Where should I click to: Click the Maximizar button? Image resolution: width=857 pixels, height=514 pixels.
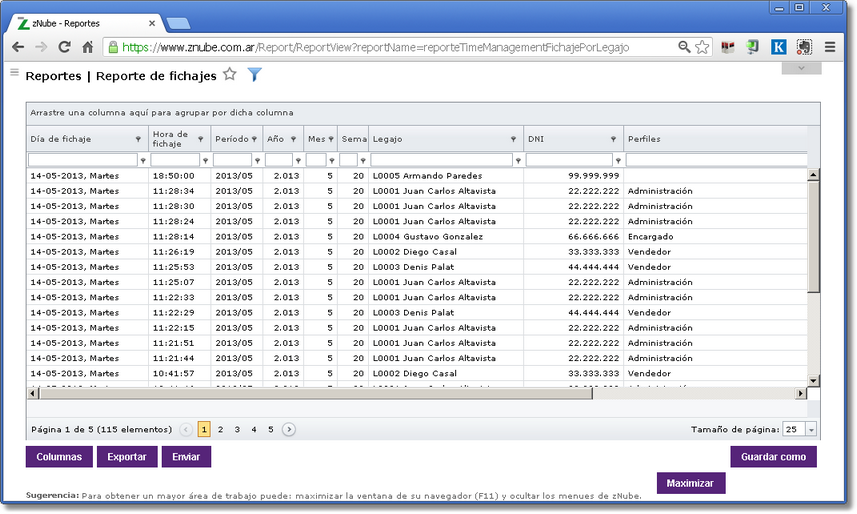click(x=690, y=484)
